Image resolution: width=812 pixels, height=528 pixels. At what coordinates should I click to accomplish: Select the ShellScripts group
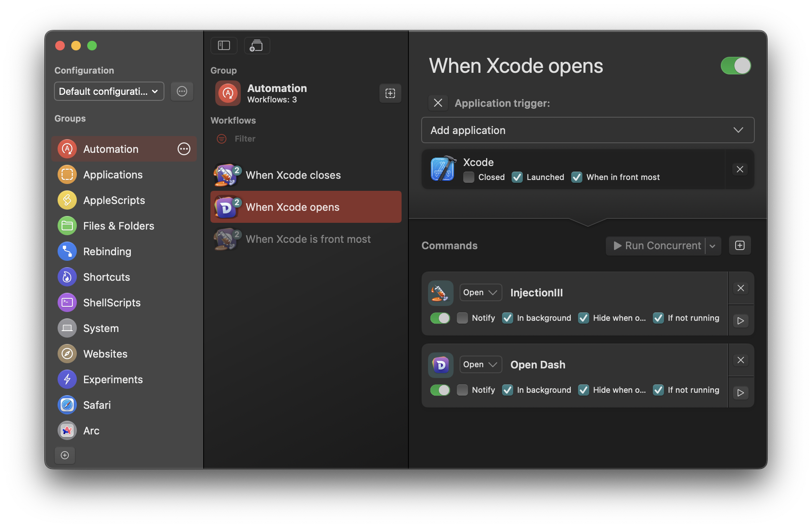112,303
